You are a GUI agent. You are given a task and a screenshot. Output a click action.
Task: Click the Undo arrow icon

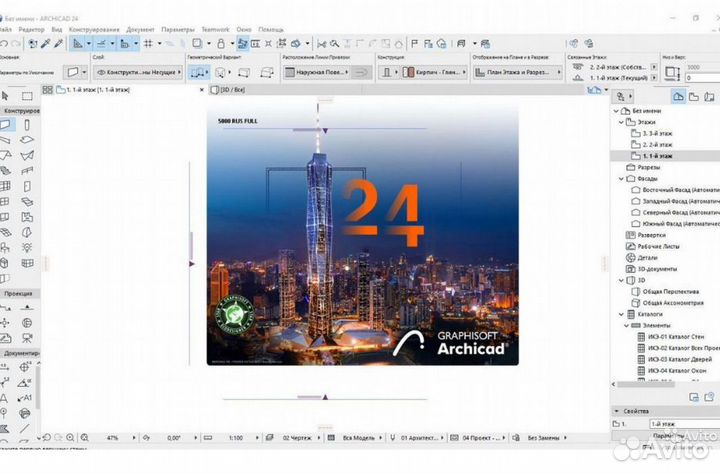pos(4,44)
